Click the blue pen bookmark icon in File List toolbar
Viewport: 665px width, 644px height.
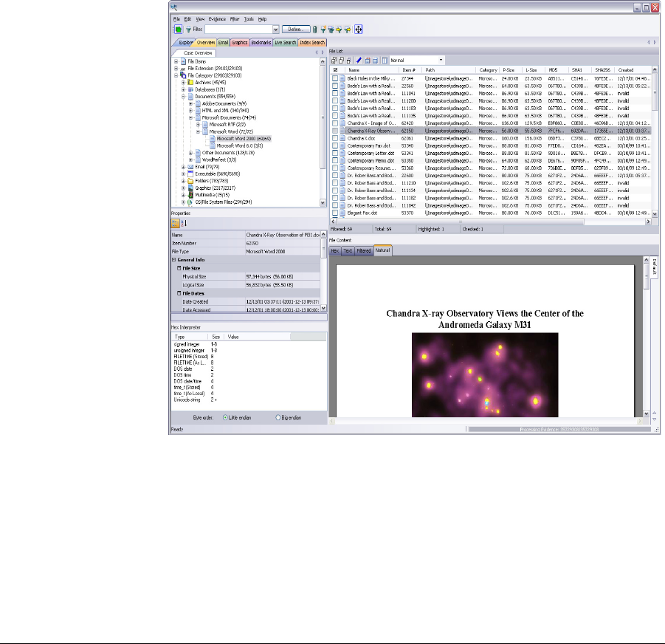click(359, 61)
